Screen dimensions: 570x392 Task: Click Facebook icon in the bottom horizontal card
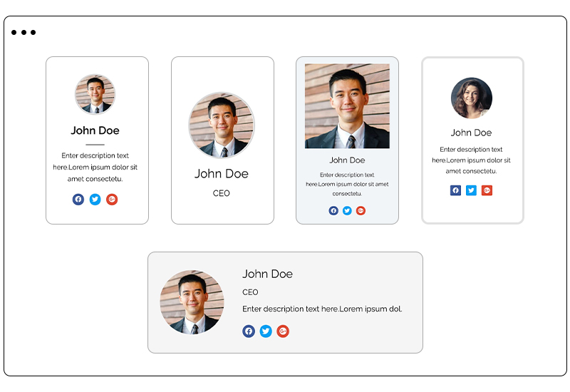249,331
